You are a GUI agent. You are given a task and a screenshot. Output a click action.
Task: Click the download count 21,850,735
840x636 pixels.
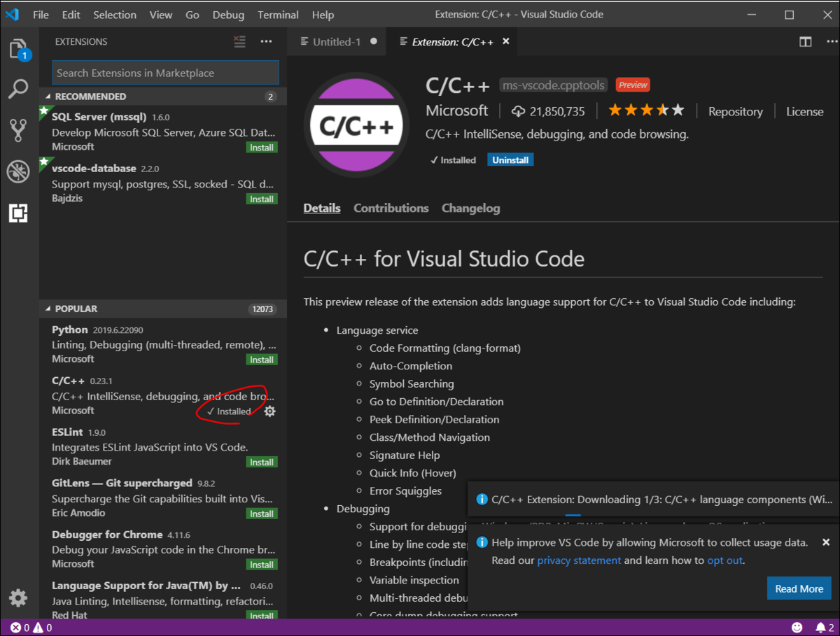tap(548, 111)
